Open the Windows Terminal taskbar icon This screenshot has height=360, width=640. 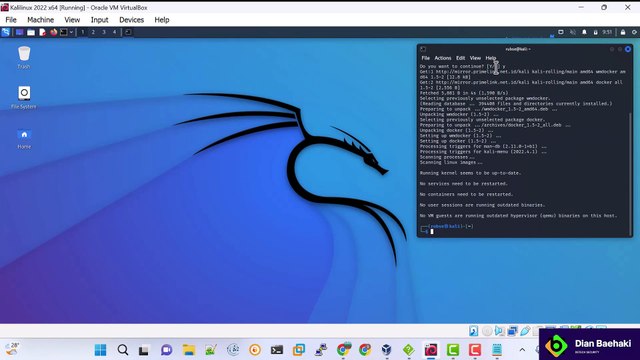[277, 350]
